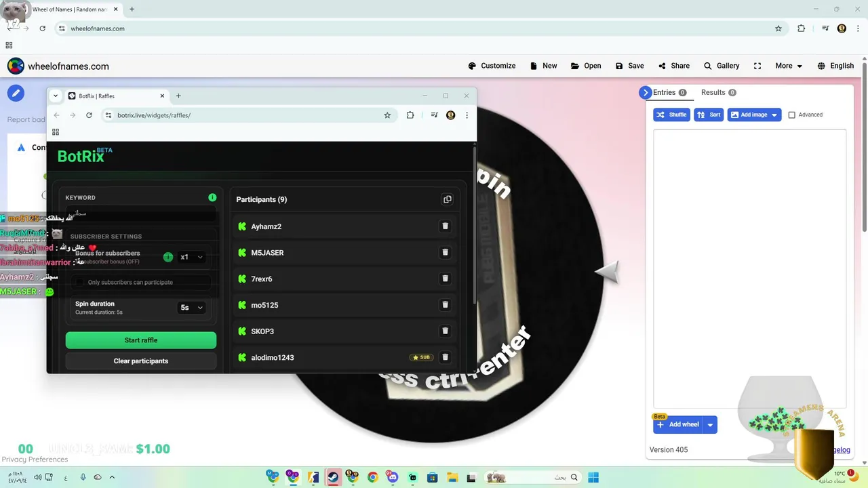This screenshot has width=868, height=488.
Task: Sort the wheel entries
Action: pos(709,115)
